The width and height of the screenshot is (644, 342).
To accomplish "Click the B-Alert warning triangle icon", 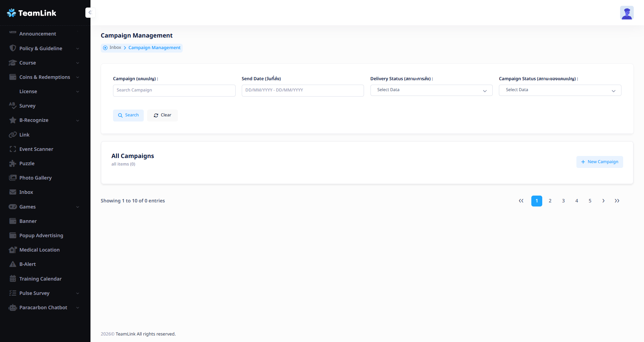I will point(13,264).
